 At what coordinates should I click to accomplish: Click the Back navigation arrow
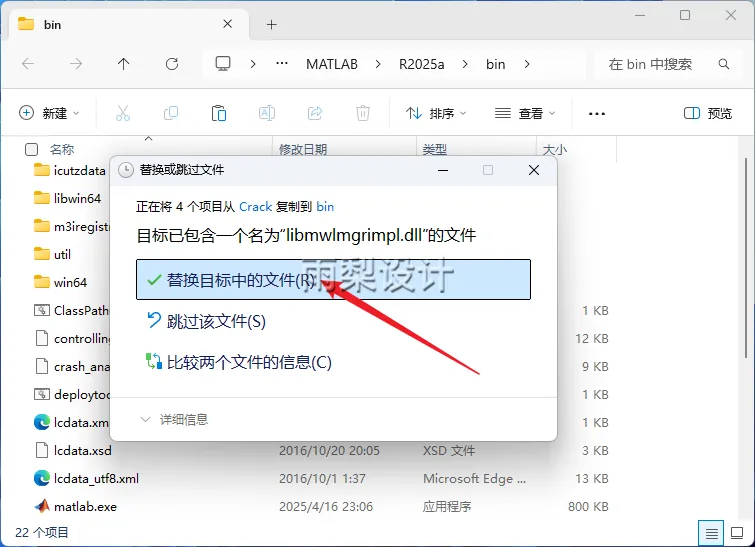pos(28,64)
